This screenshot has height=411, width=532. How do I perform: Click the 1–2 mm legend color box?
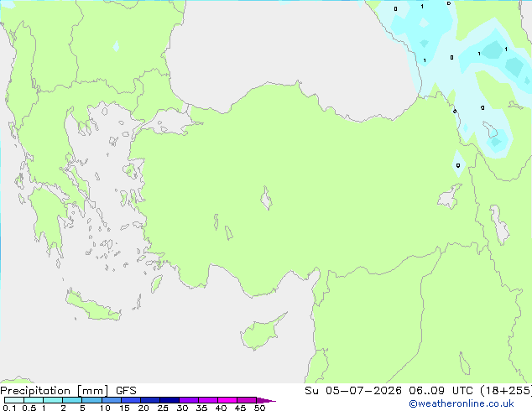click(x=53, y=400)
